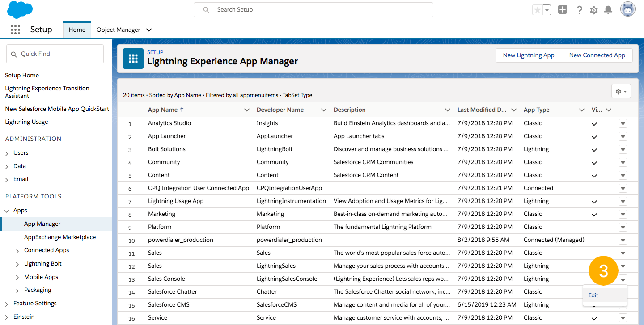The width and height of the screenshot is (644, 325).
Task: Expand Connected Apps node
Action: [17, 251]
